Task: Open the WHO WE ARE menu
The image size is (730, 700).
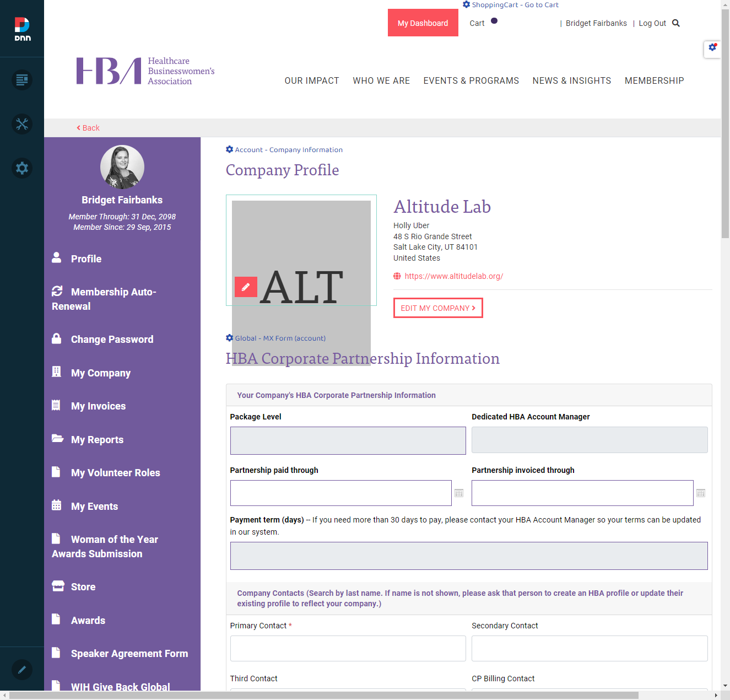Action: pos(381,80)
